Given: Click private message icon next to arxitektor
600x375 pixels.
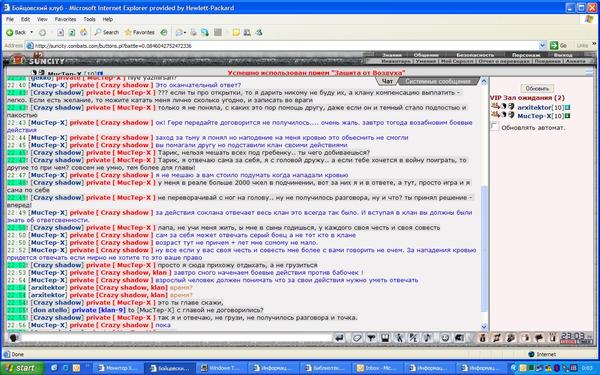Looking at the screenshot, I should [494, 107].
